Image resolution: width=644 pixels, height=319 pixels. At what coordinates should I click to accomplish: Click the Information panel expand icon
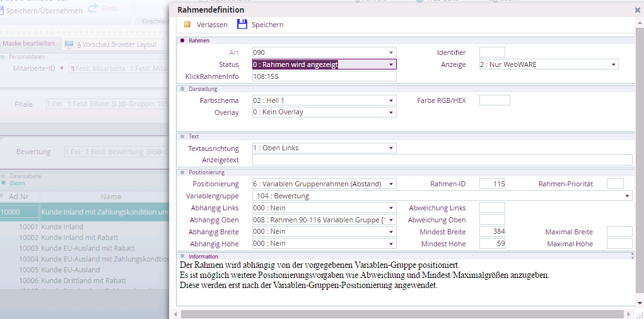coord(631,256)
